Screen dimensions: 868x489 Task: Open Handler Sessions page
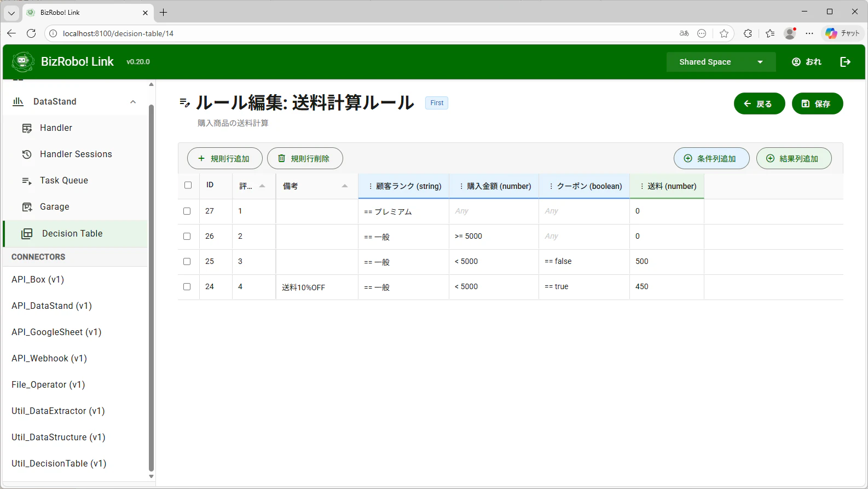pyautogui.click(x=76, y=154)
